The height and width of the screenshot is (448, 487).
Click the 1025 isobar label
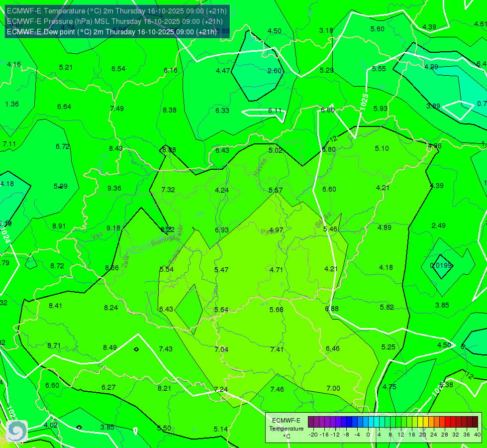[364, 102]
